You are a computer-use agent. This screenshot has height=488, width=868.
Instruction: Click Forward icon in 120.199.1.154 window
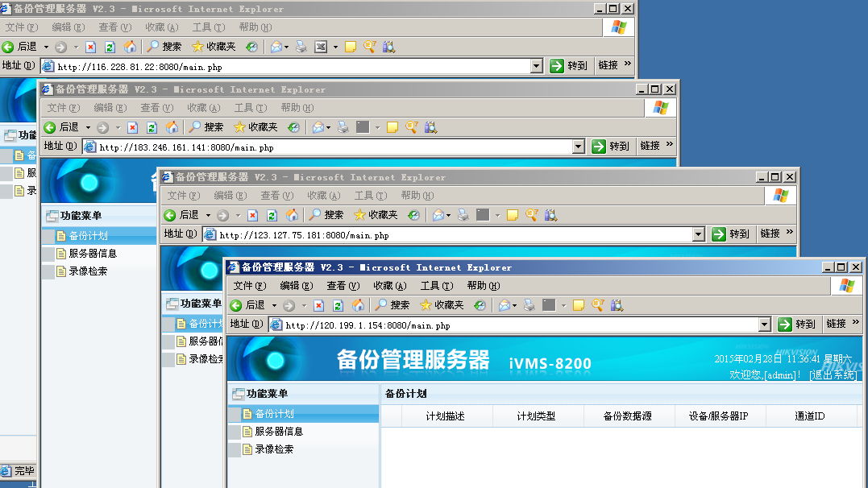pos(289,305)
